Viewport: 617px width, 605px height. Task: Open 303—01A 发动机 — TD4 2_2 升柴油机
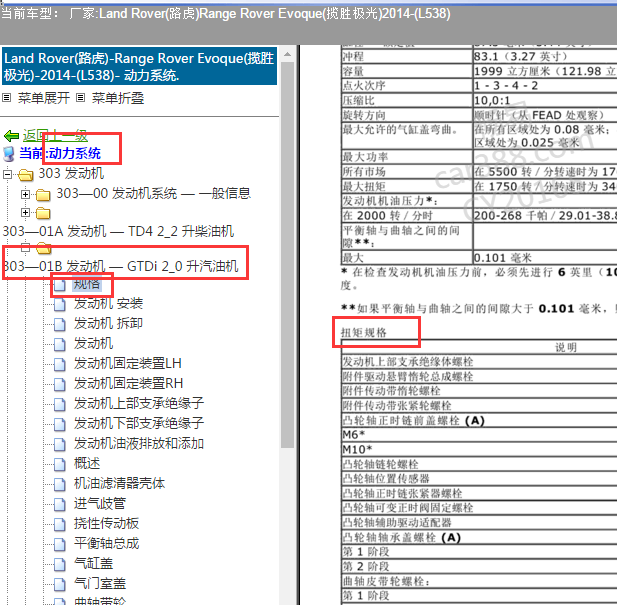pos(118,231)
